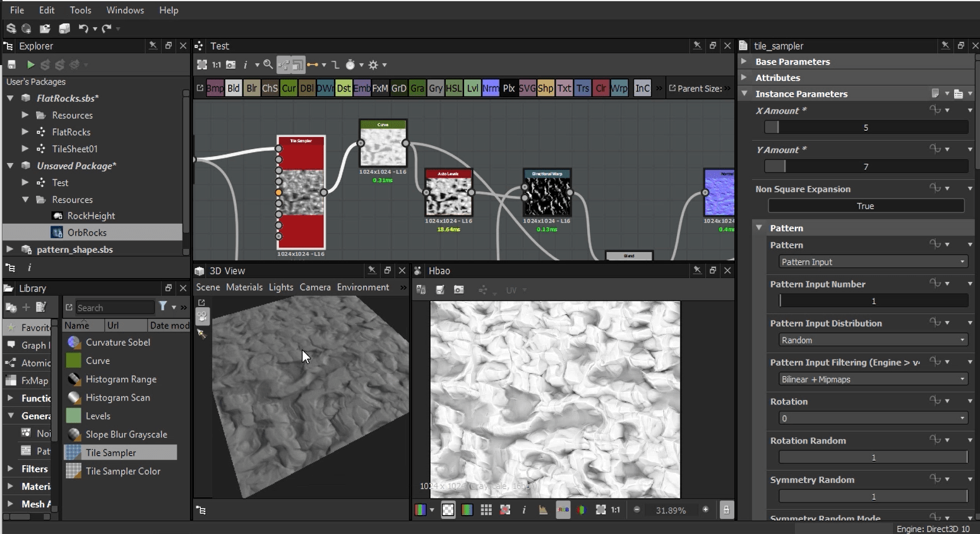
Task: Adjust the X Amount slider
Action: 865,128
